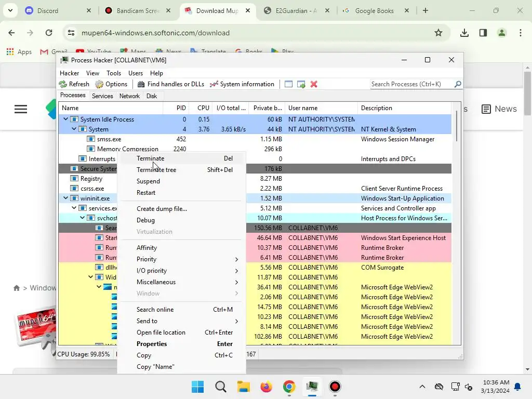Open the I/O priority submenu
The height and width of the screenshot is (399, 532).
181,271
